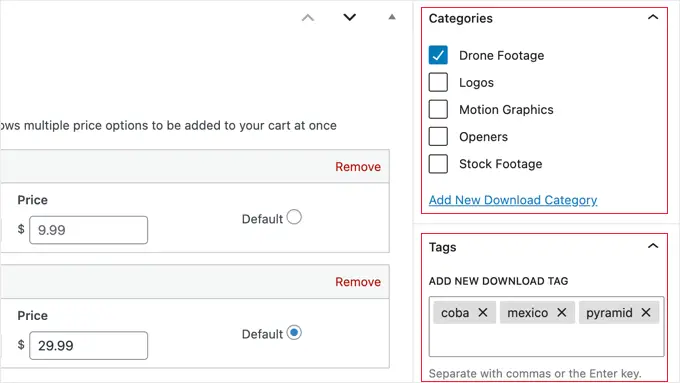Click the pyramid tag text
This screenshot has width=680, height=383.
tap(609, 313)
